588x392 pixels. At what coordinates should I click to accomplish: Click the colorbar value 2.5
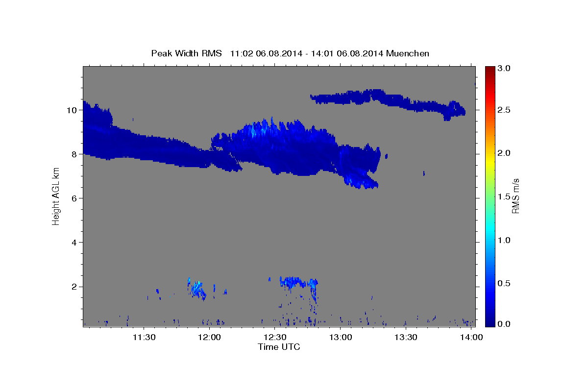(x=504, y=110)
